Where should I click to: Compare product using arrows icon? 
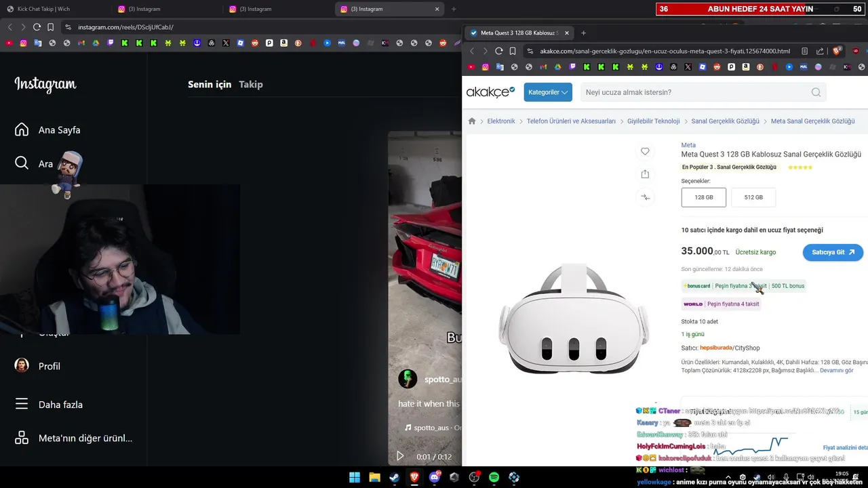pyautogui.click(x=645, y=197)
